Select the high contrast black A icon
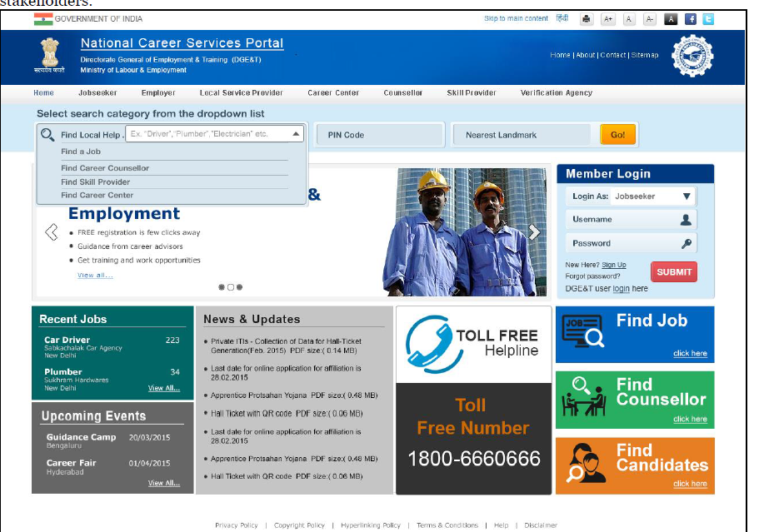Image resolution: width=759 pixels, height=532 pixels. pos(671,18)
